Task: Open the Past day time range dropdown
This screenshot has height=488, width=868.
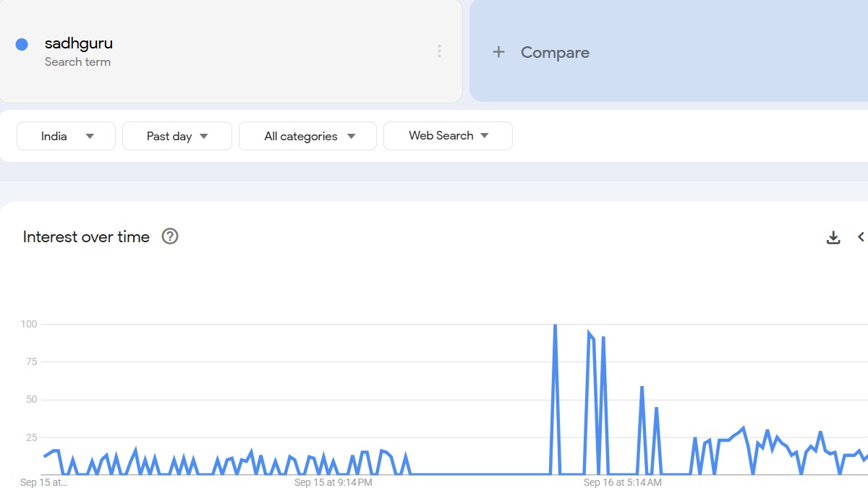Action: pos(176,135)
